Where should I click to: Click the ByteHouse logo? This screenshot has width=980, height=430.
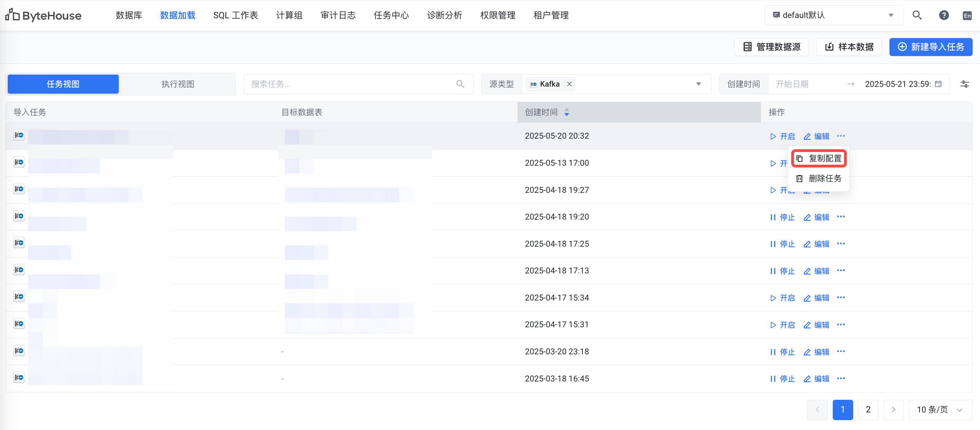coord(43,15)
